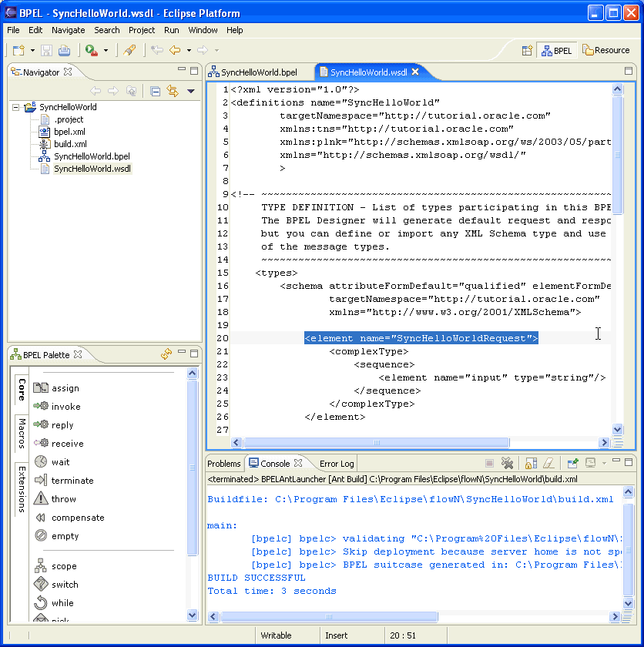The image size is (644, 647).
Task: Close the BPEL Palette view
Action: tap(78, 354)
